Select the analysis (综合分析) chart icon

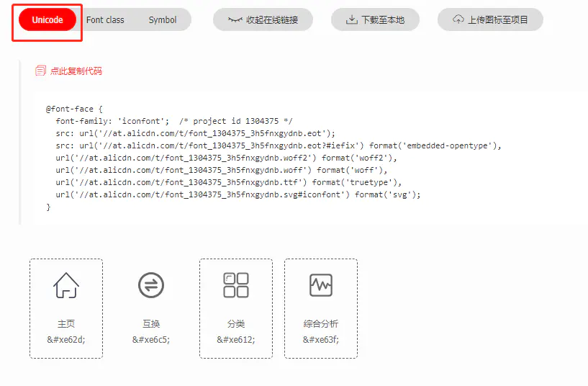[x=321, y=285]
